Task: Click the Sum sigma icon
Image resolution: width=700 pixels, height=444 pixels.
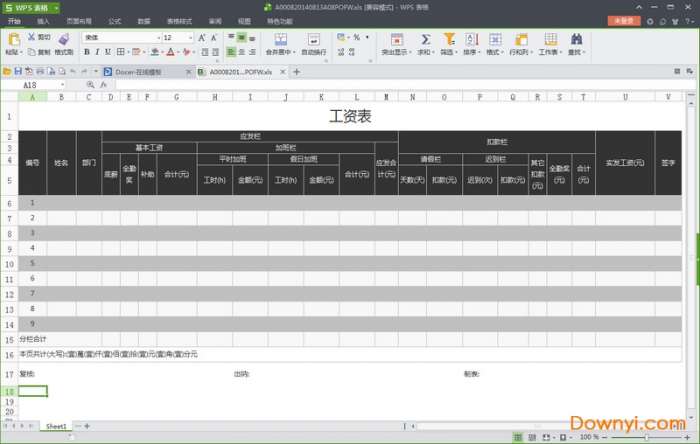Action: click(x=425, y=39)
